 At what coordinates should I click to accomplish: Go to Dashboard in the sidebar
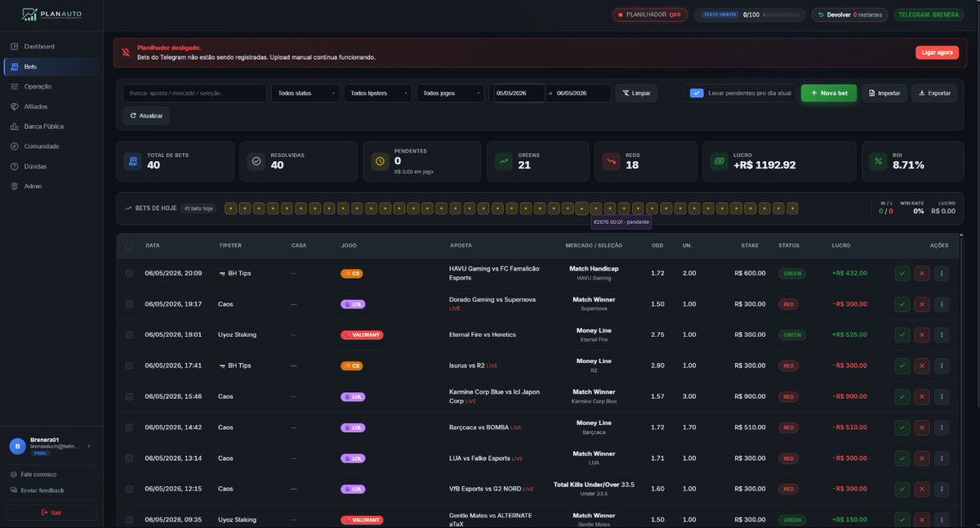[x=51, y=47]
